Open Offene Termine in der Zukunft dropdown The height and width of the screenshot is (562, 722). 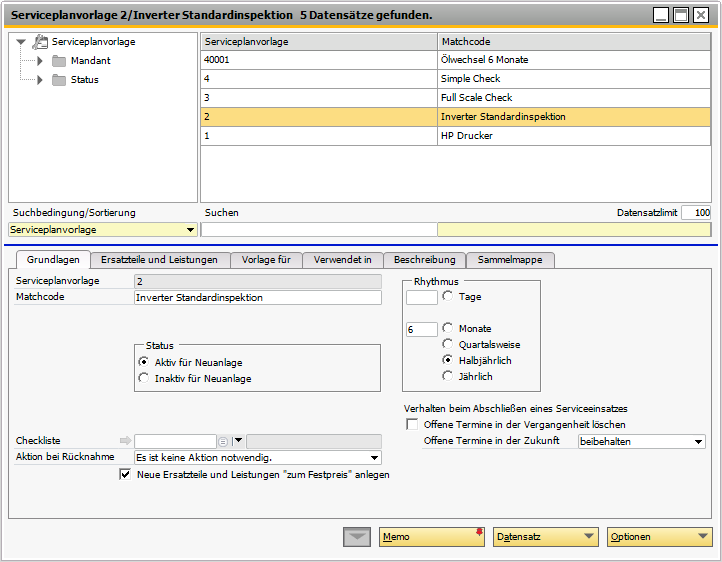[699, 442]
